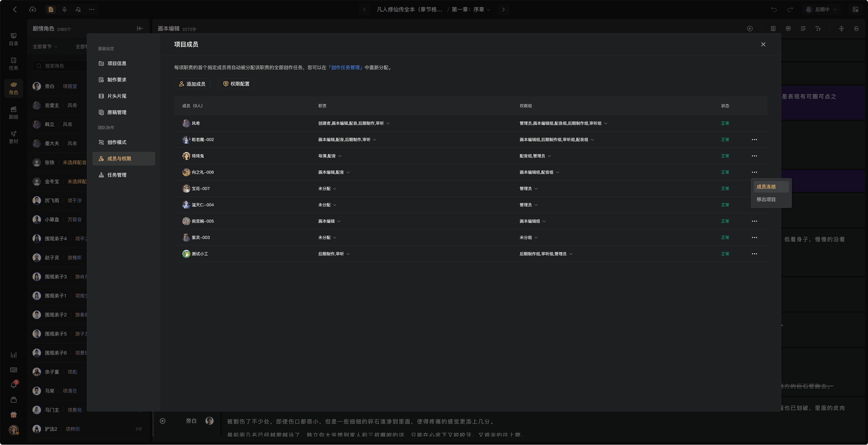Open more options for 琦琦鬼 member

click(x=754, y=156)
